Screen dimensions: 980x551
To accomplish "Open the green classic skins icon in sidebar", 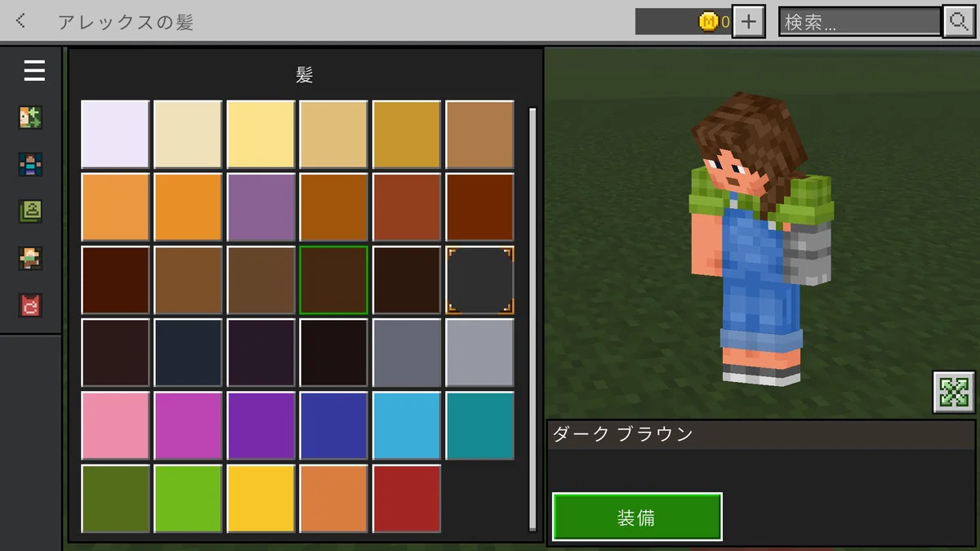I will click(31, 211).
